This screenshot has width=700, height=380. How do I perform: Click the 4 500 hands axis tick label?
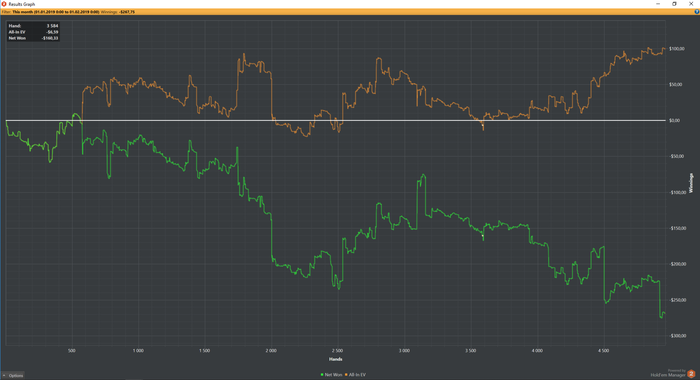pos(604,351)
